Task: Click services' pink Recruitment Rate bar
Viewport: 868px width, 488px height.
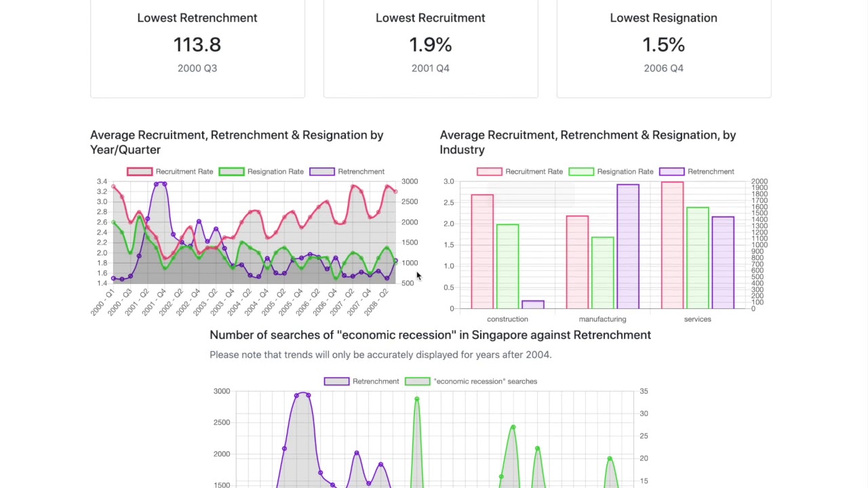Action: coord(672,245)
